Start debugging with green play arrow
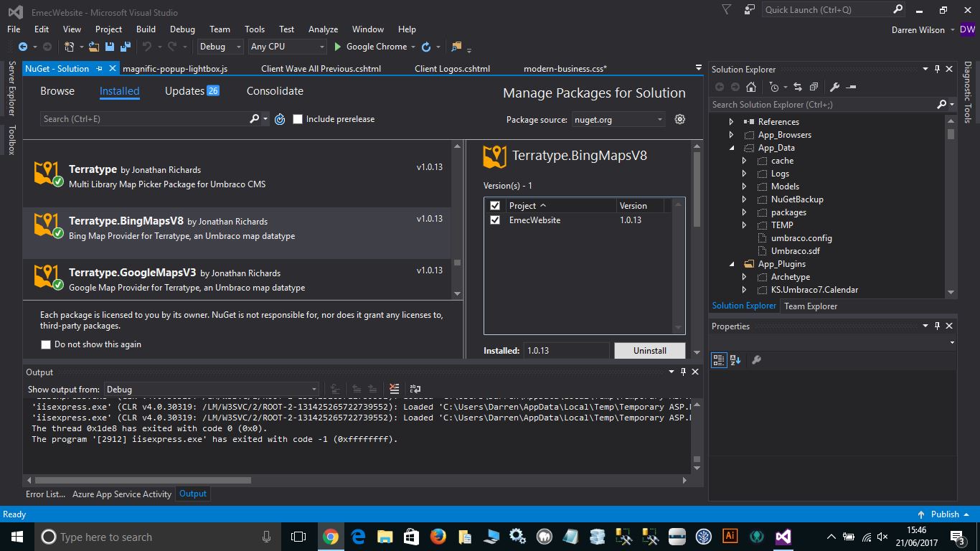This screenshot has width=980, height=551. (337, 47)
